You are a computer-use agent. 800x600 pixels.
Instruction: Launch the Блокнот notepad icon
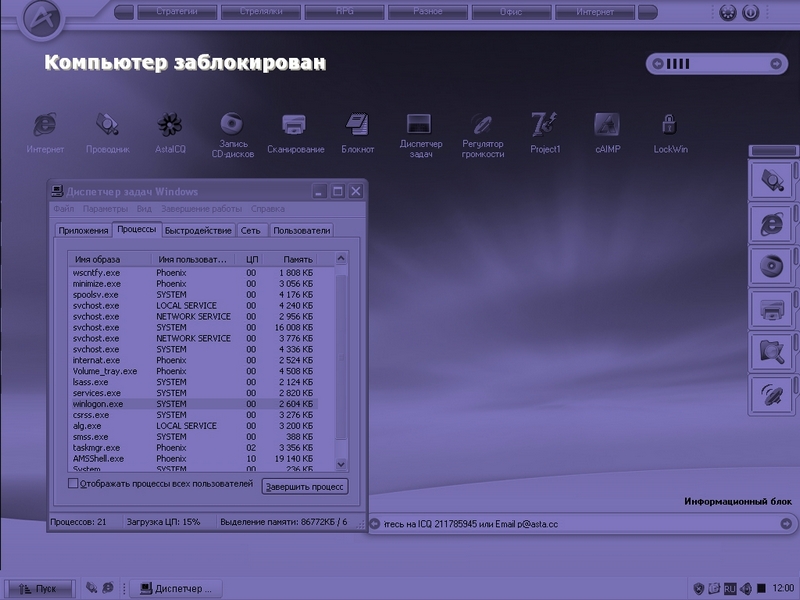click(x=358, y=132)
